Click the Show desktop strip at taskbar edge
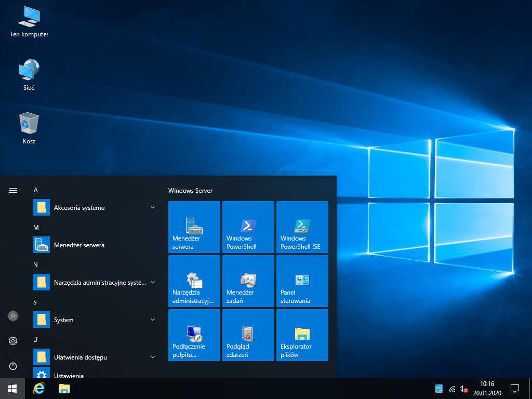This screenshot has height=399, width=532. click(x=530, y=389)
